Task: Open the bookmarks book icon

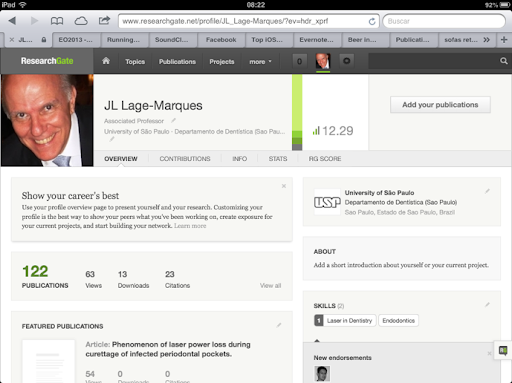Action: coord(57,21)
